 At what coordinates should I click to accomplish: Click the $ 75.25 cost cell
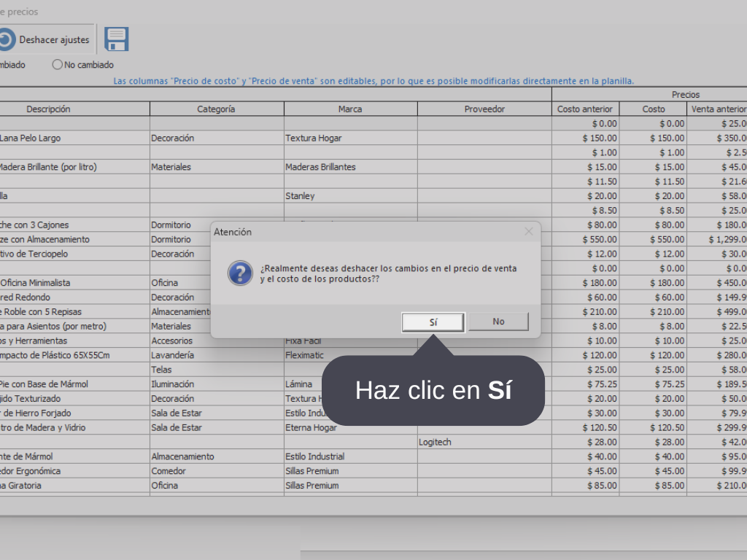[653, 384]
